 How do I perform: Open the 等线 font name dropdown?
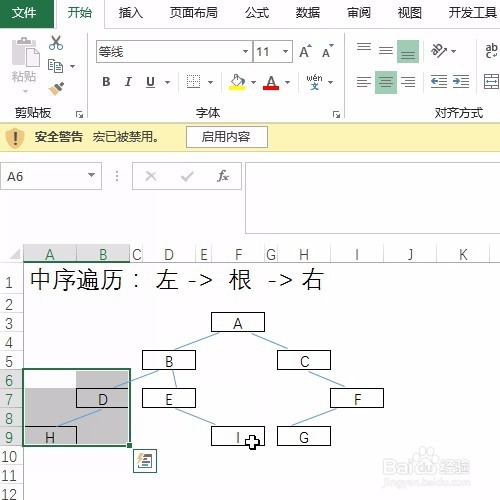pyautogui.click(x=245, y=51)
